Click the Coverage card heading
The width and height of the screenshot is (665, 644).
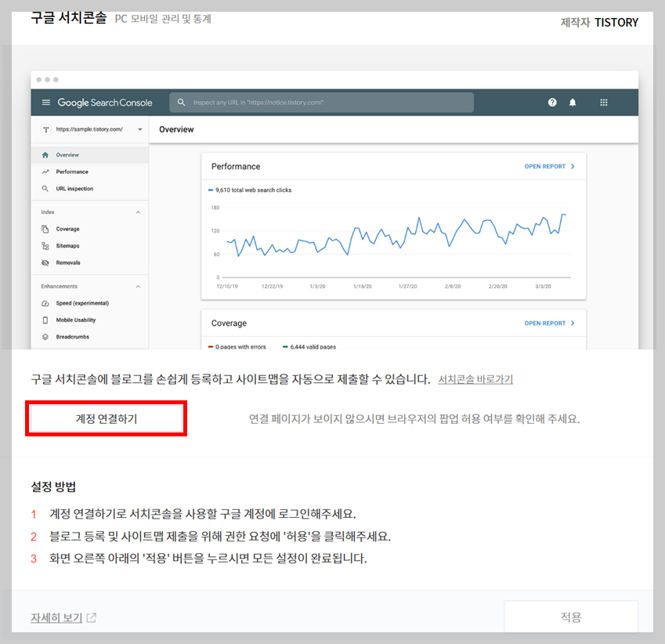[229, 324]
